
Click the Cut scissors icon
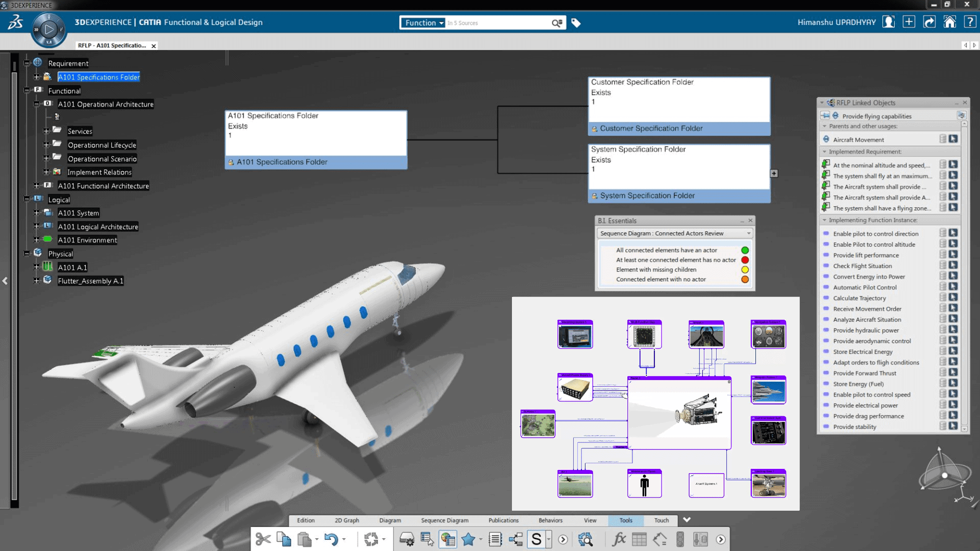263,539
